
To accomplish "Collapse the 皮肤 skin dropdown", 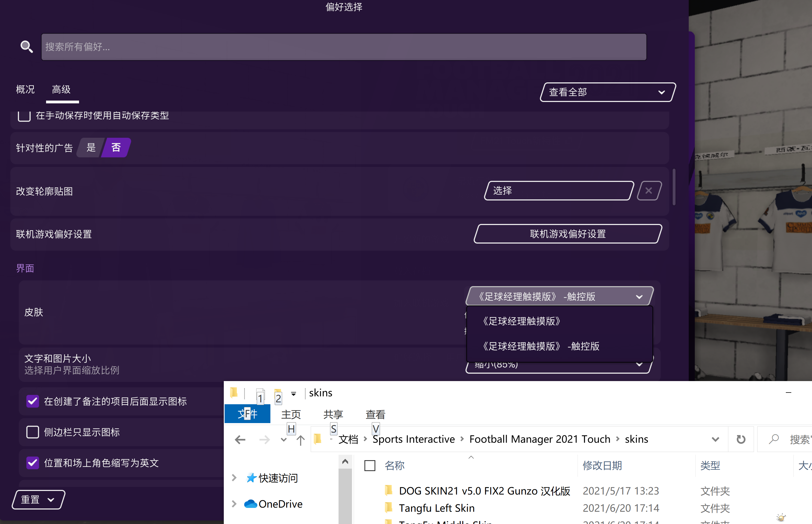I will [x=559, y=296].
